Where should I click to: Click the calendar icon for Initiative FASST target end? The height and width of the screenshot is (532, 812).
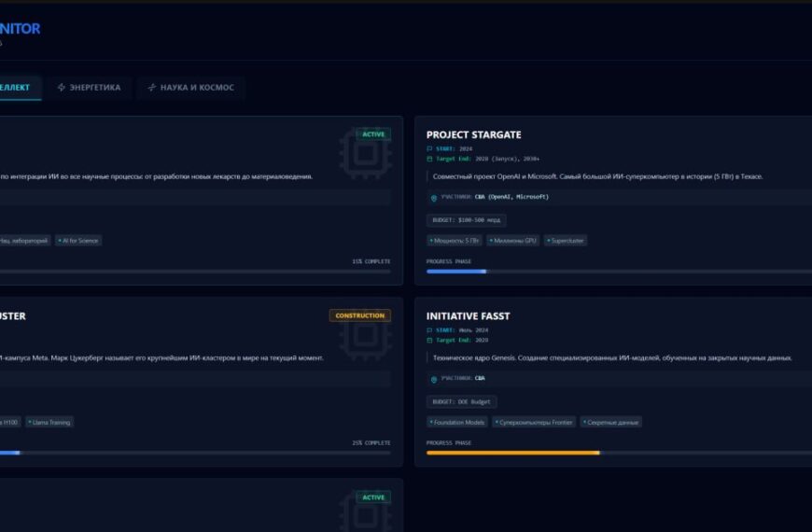[x=429, y=340]
